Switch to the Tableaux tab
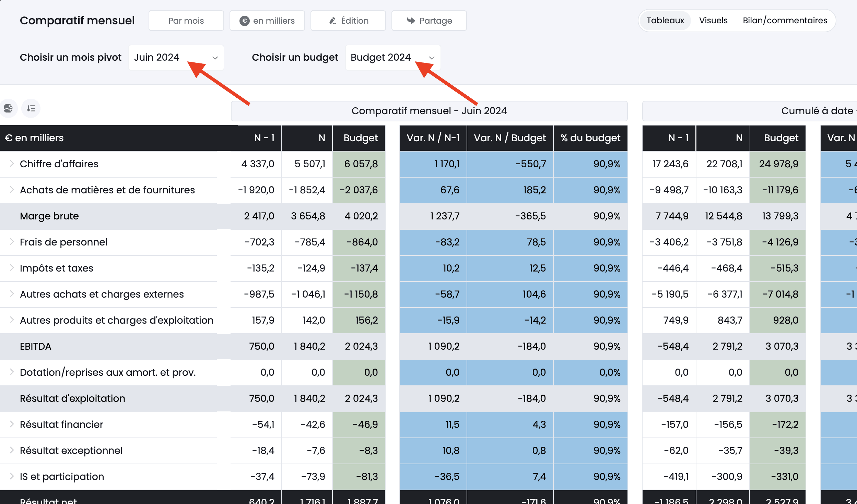The image size is (857, 504). pos(665,21)
